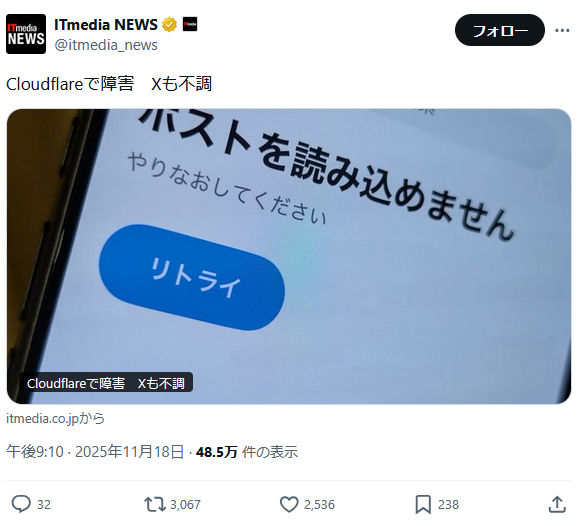The height and width of the screenshot is (526, 584).
Task: Open the three-dot more options menu
Action: coord(562,30)
